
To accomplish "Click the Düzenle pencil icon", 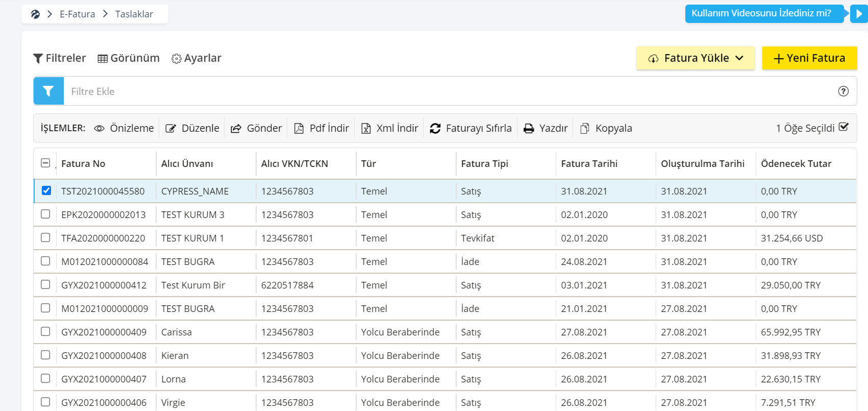I will [171, 129].
